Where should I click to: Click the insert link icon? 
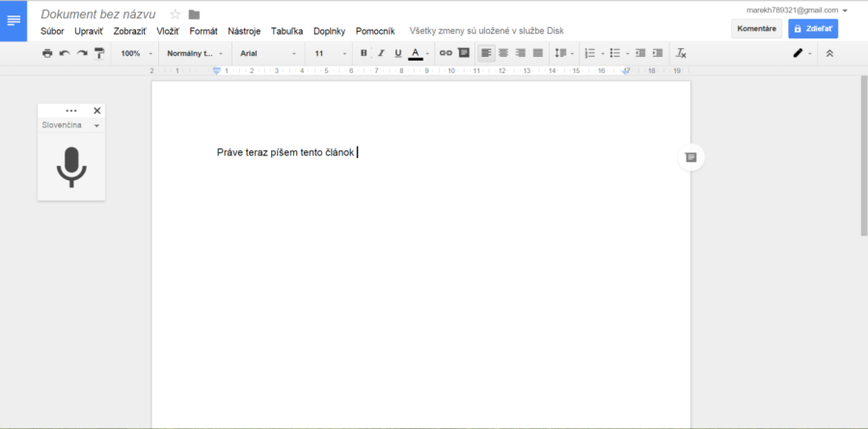tap(446, 53)
